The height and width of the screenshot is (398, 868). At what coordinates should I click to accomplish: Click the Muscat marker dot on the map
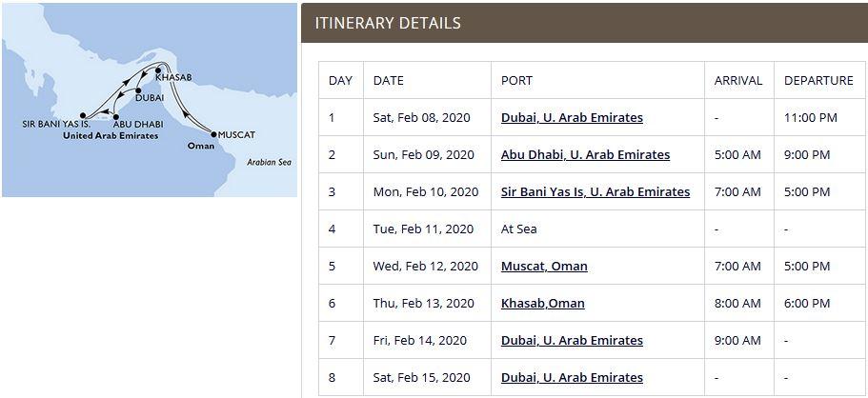[212, 135]
